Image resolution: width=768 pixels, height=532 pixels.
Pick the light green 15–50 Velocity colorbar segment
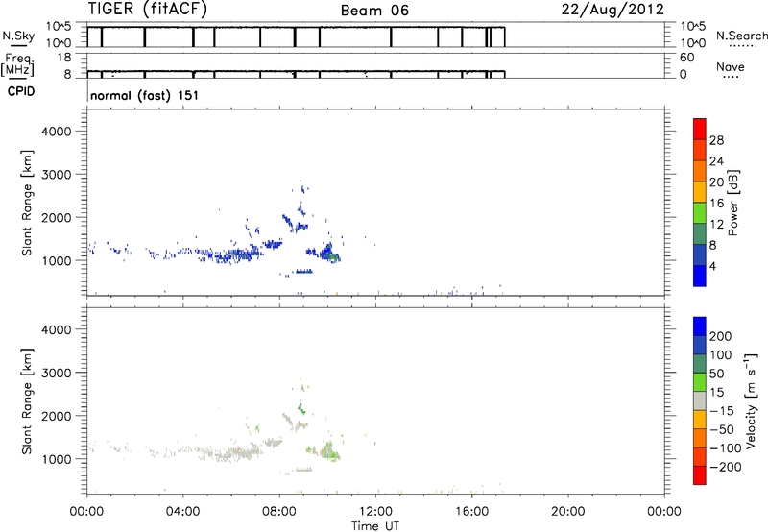[x=700, y=382]
